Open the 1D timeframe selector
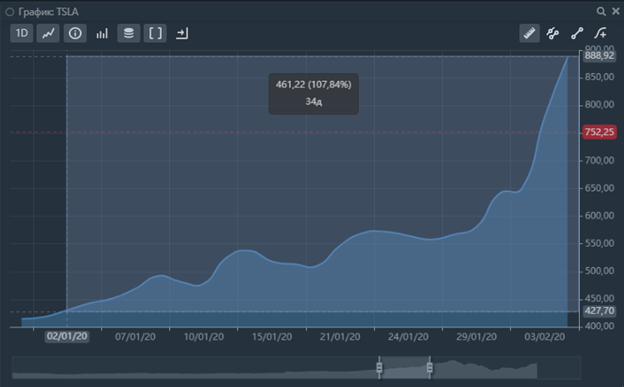The image size is (624, 387). 21,33
